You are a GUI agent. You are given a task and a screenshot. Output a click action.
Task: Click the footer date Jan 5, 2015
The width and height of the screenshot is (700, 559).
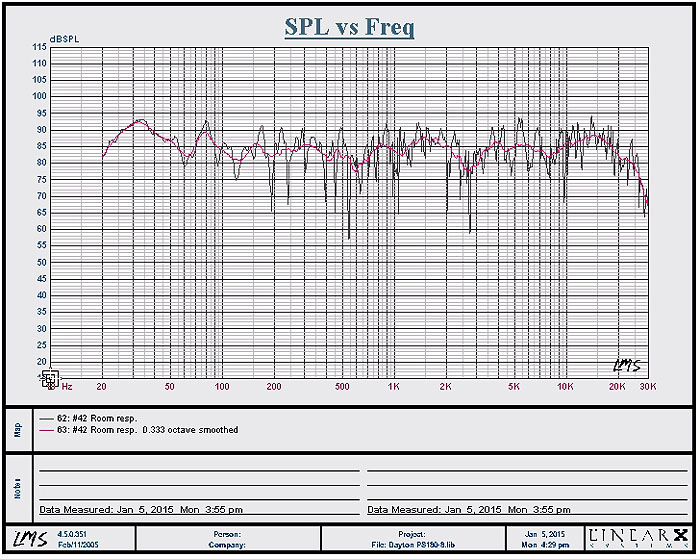545,533
